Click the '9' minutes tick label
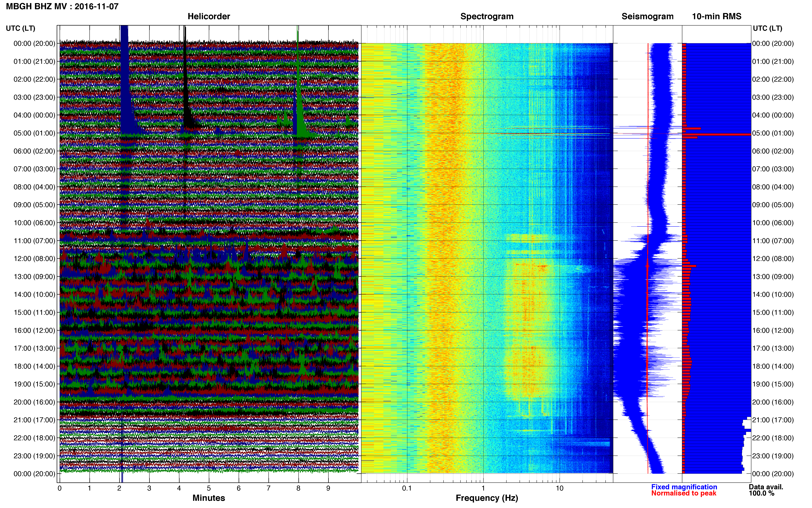812x508 pixels. (x=328, y=488)
